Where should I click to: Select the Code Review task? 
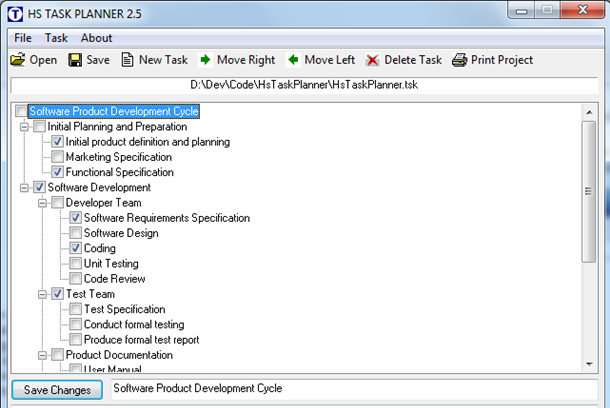tap(114, 278)
